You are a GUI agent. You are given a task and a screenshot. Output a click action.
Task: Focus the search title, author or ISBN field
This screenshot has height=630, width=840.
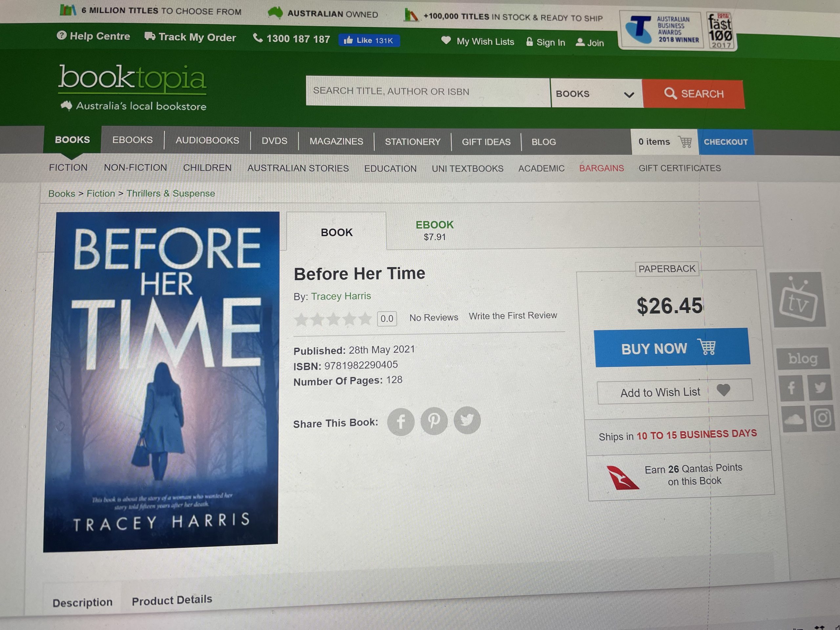(428, 92)
